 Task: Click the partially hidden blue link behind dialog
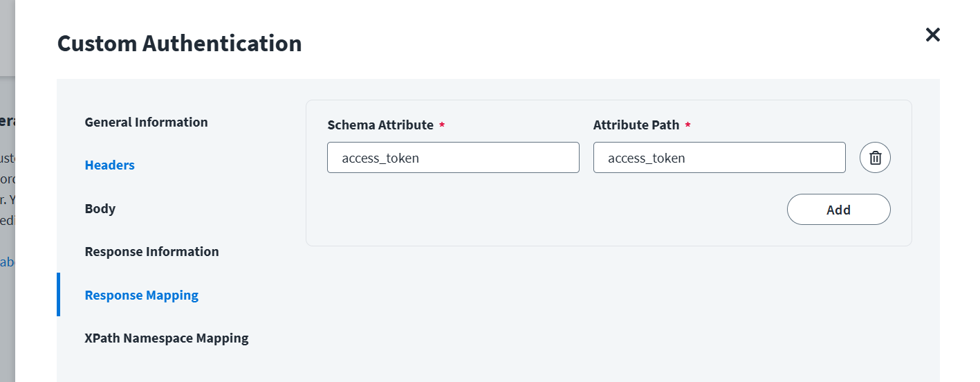tap(7, 262)
